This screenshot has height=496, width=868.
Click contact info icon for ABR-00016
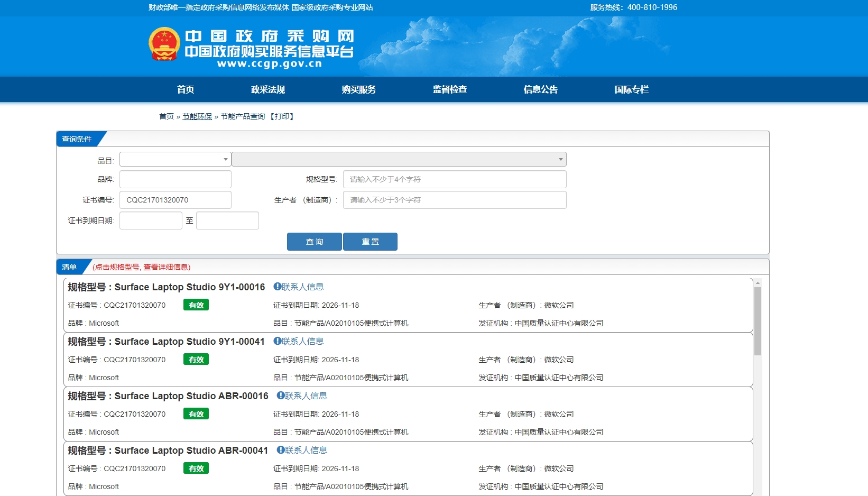(x=281, y=396)
